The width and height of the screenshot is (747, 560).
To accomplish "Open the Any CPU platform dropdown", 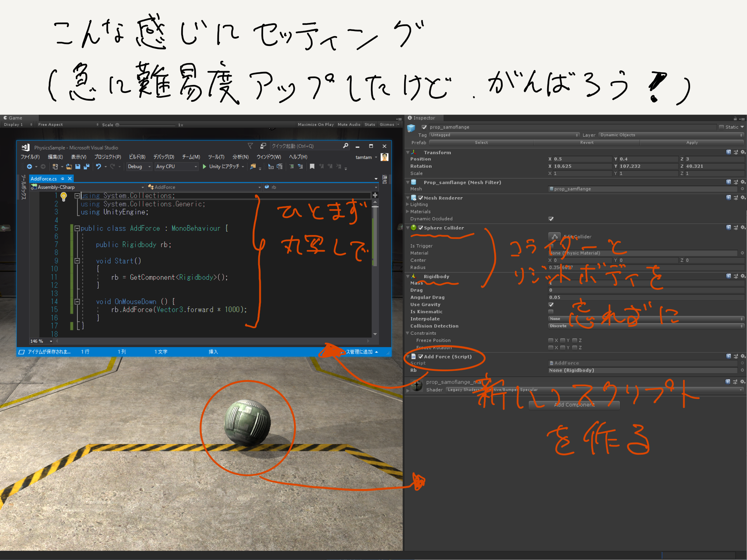I will (x=176, y=167).
